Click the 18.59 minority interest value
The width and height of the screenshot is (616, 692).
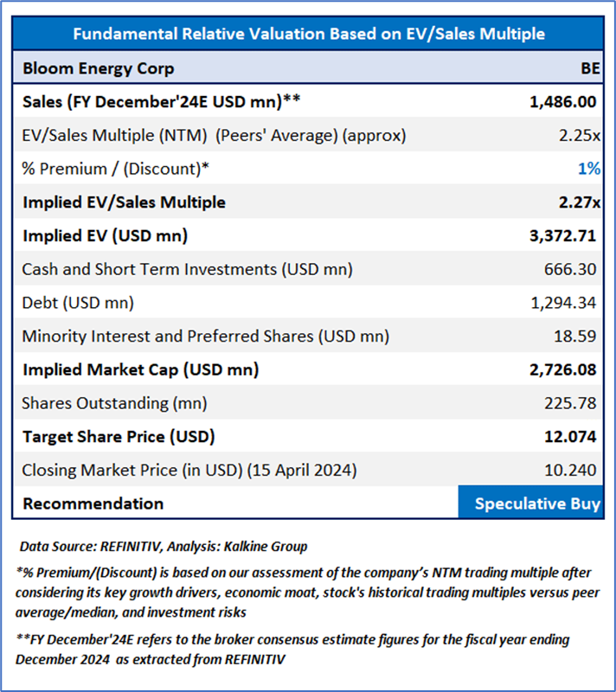pyautogui.click(x=578, y=336)
